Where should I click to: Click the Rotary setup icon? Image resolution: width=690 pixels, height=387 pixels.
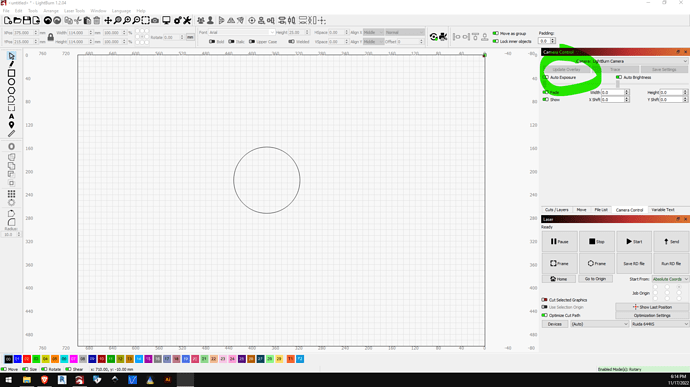tap(433, 37)
